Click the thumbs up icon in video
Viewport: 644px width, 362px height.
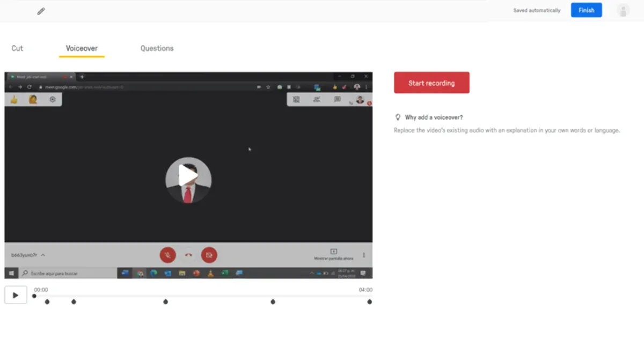click(x=14, y=99)
